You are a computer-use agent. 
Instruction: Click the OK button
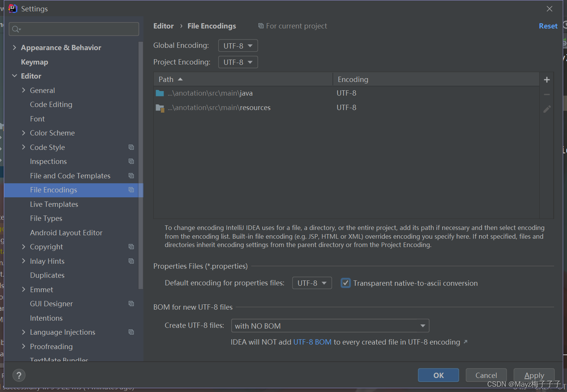(x=438, y=375)
